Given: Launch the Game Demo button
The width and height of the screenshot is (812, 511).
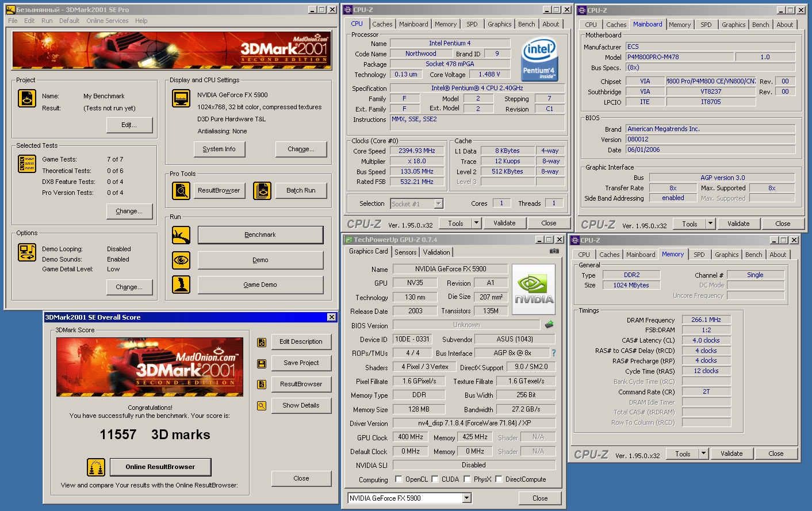Looking at the screenshot, I should [x=261, y=285].
